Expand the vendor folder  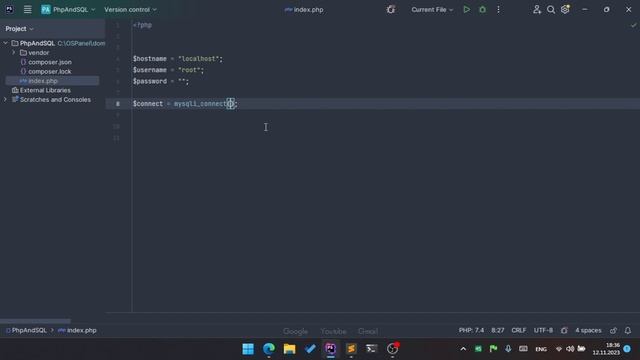pos(13,53)
